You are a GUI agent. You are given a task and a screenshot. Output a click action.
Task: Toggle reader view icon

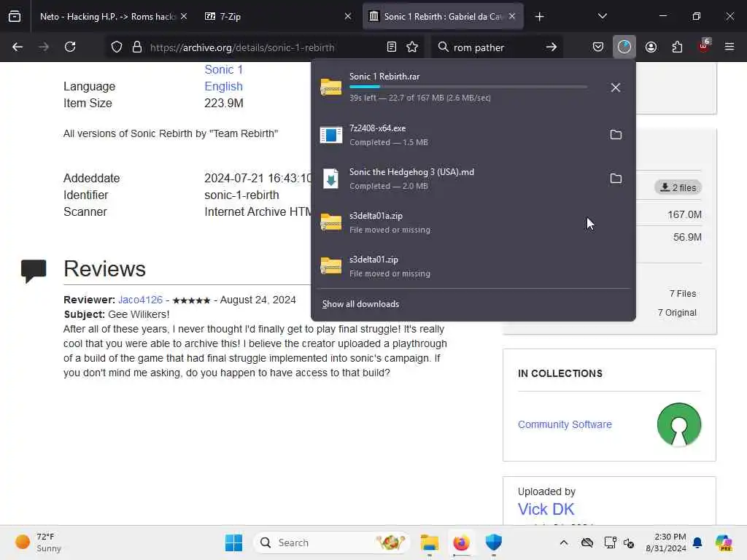pos(392,47)
